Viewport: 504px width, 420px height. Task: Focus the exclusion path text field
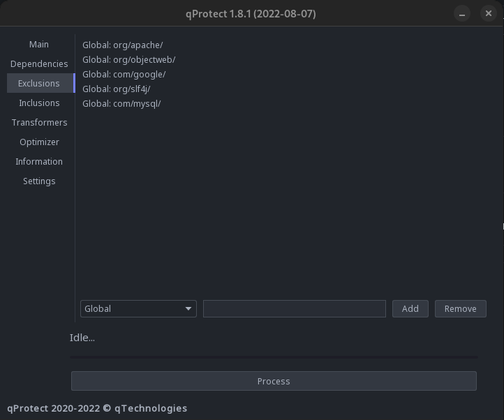(x=294, y=308)
